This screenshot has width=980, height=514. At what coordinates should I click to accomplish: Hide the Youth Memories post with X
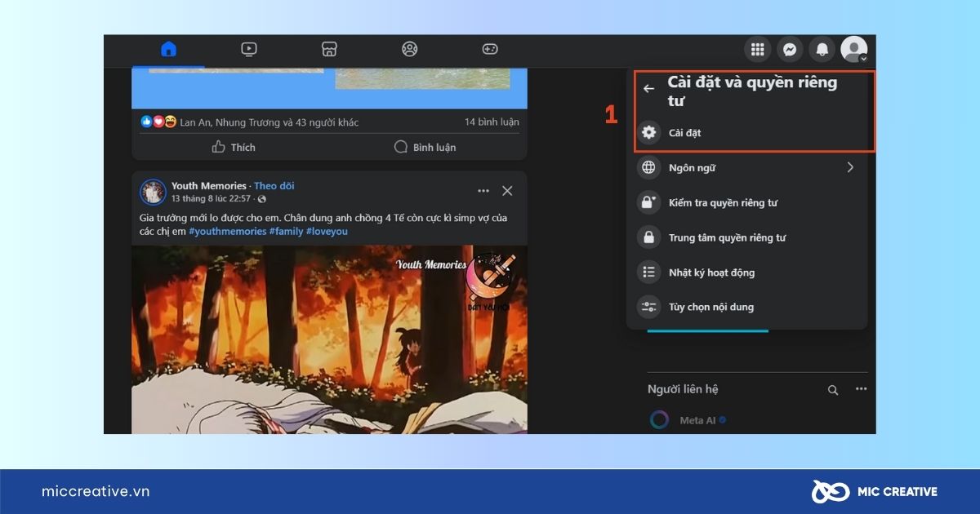[507, 191]
